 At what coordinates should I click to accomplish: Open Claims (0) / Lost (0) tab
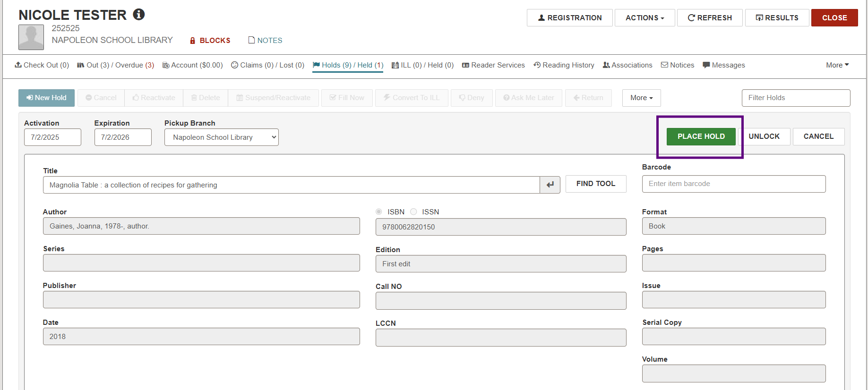pos(267,65)
